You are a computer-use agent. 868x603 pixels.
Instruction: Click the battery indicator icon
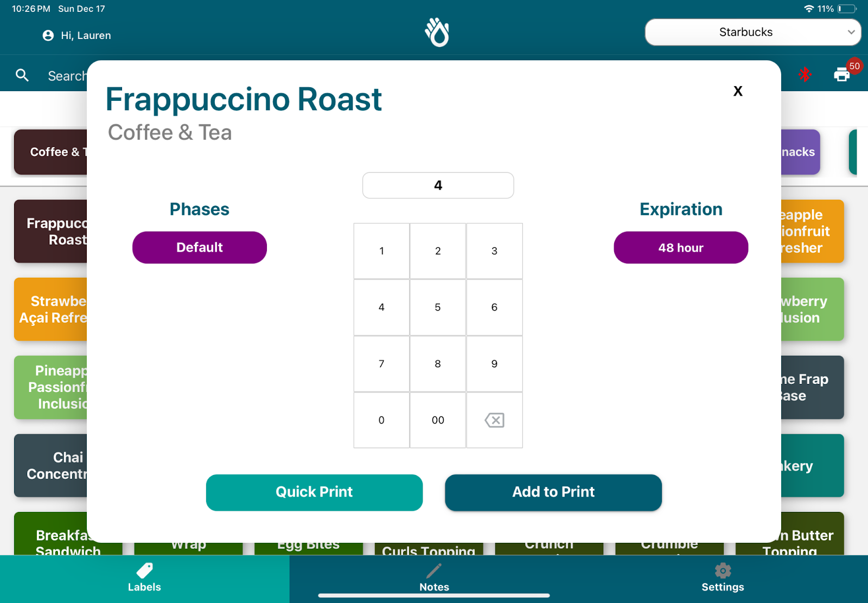pyautogui.click(x=847, y=9)
